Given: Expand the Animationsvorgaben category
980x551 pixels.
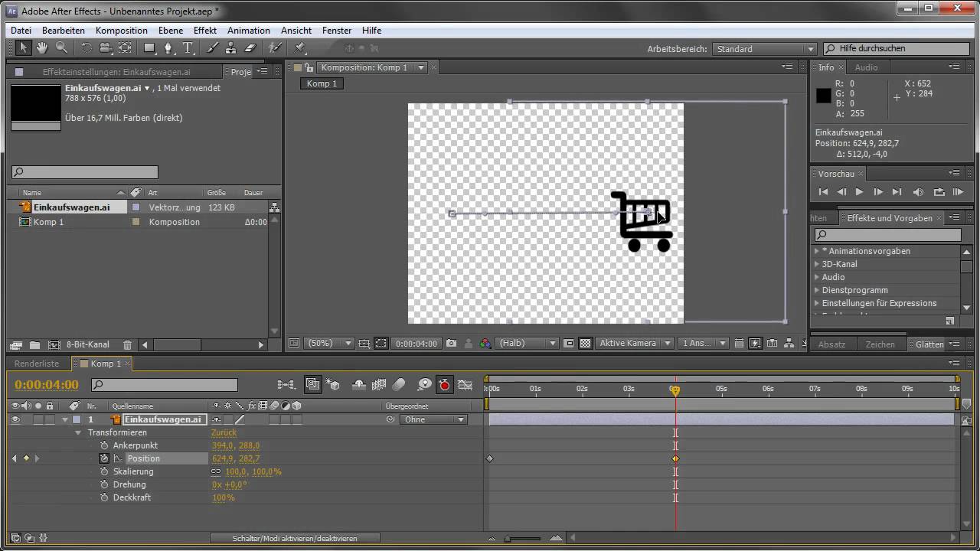Looking at the screenshot, I should pyautogui.click(x=817, y=251).
